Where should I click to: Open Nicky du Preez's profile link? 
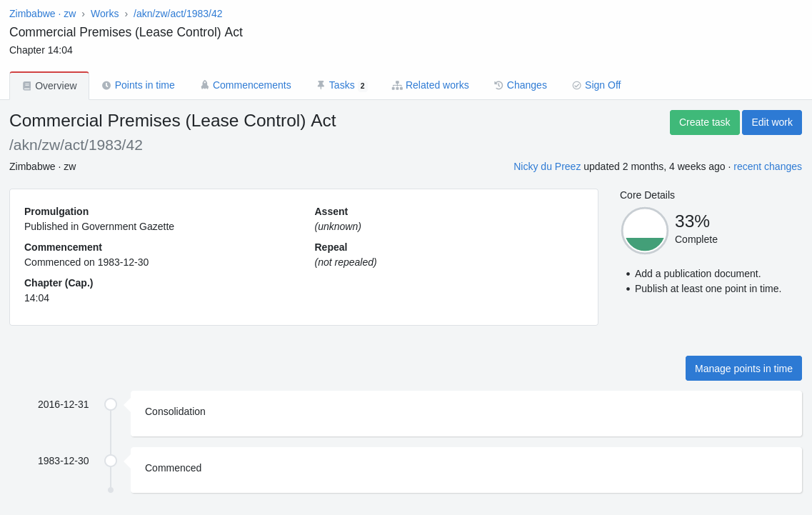pos(547,166)
